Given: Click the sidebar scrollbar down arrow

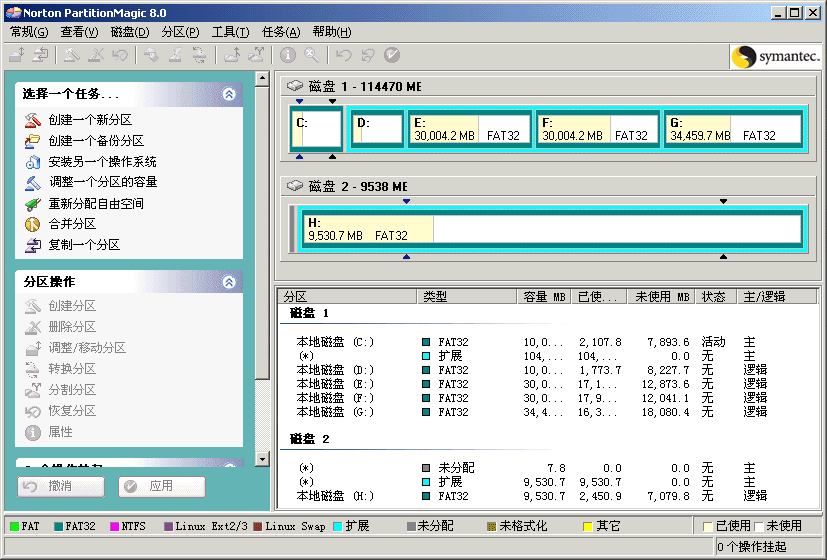Looking at the screenshot, I should point(262,459).
